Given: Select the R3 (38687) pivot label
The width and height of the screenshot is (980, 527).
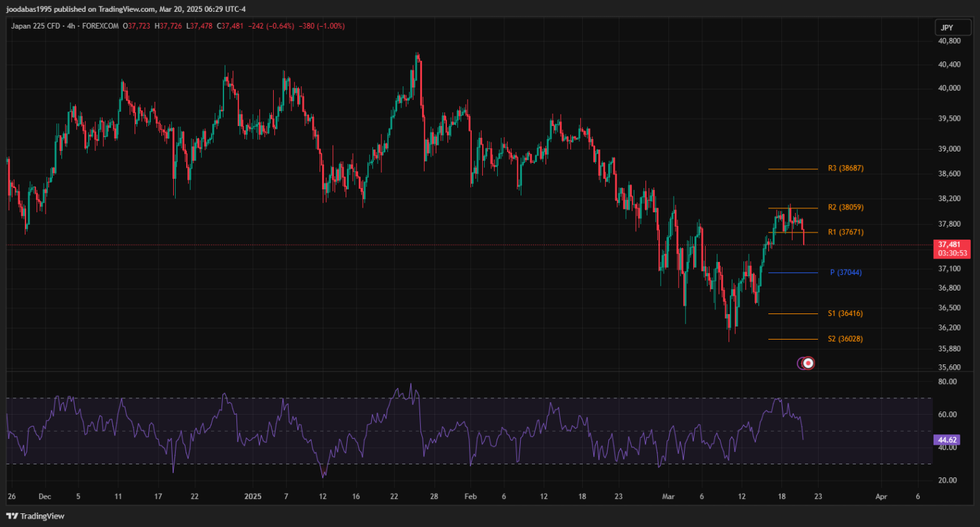Looking at the screenshot, I should (x=845, y=168).
